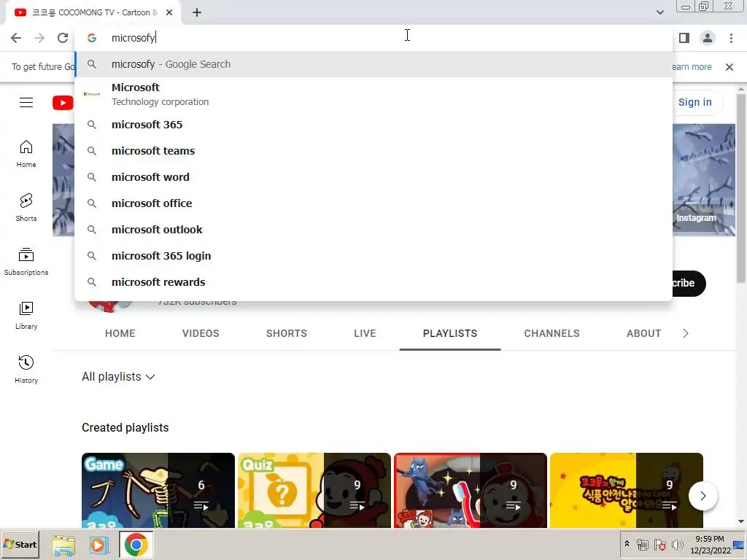The height and width of the screenshot is (560, 747).
Task: Open Library in YouTube sidebar
Action: point(26,315)
